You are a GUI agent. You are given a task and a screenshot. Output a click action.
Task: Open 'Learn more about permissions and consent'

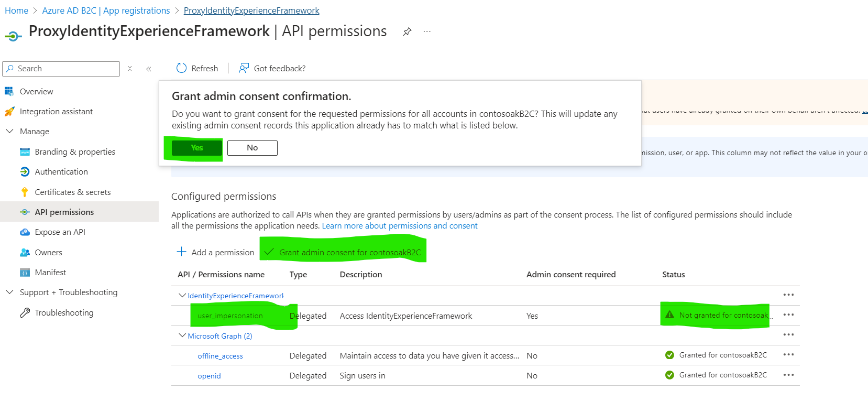(400, 225)
